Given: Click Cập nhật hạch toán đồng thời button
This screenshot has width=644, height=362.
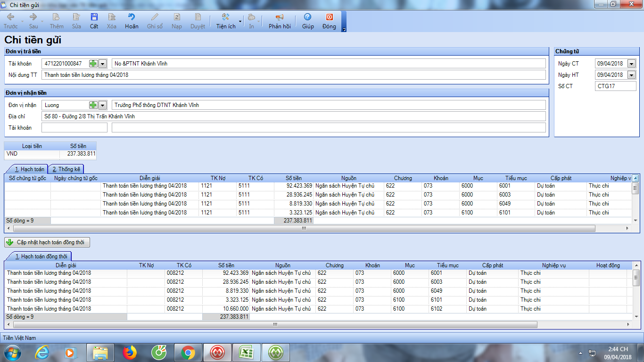Looking at the screenshot, I should point(47,242).
